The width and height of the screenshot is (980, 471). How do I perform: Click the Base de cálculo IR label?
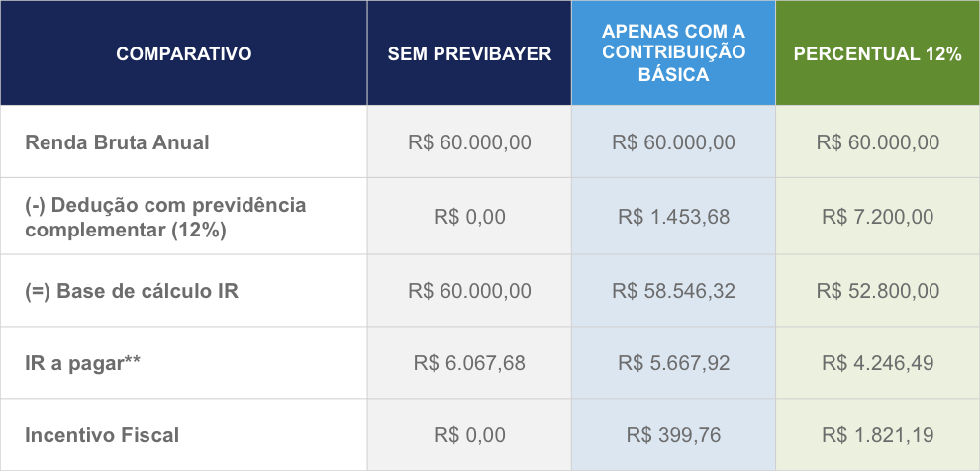pos(132,291)
